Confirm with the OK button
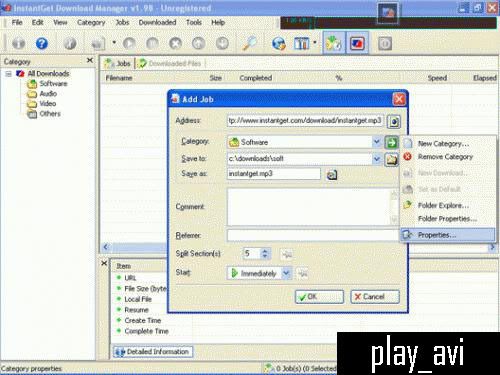Screen dimensions: 500x375 (319, 297)
